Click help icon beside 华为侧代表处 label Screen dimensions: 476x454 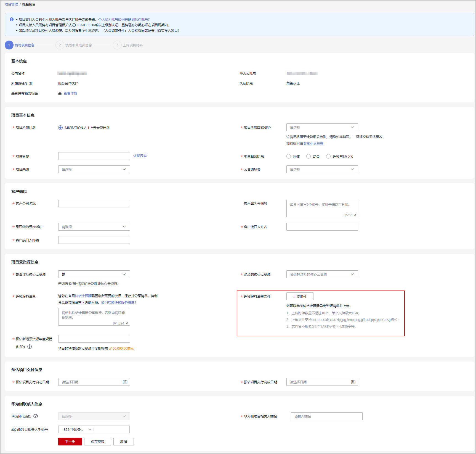(x=36, y=416)
